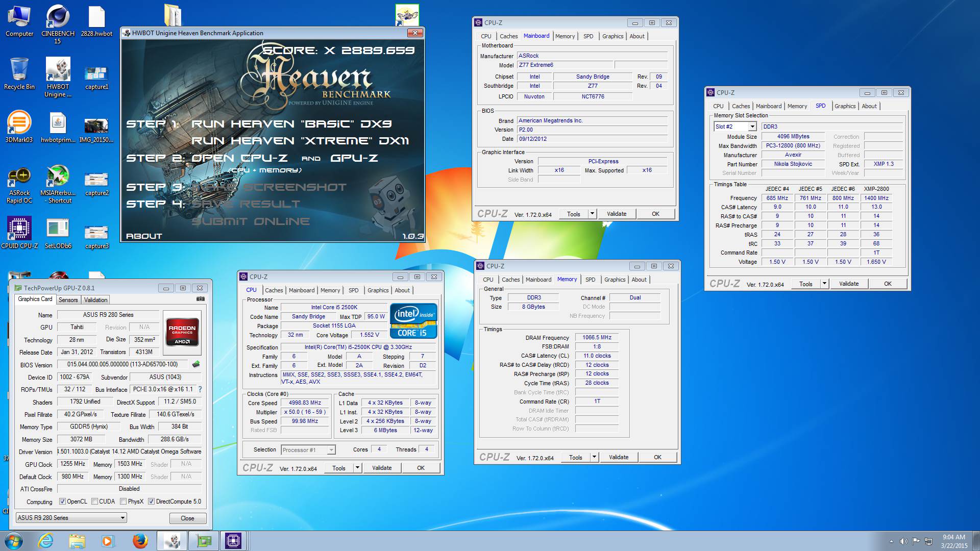980x551 pixels.
Task: Click Validate in CPU-Z CPU window
Action: (382, 468)
